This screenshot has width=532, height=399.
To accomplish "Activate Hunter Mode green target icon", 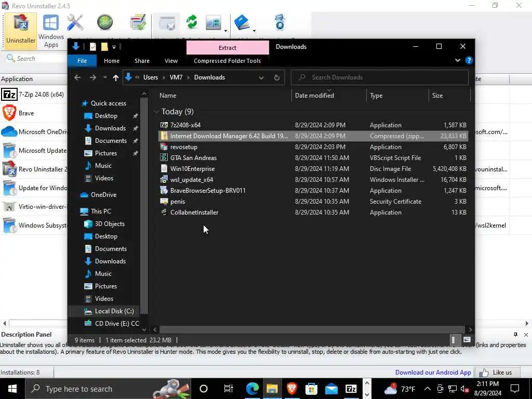I will [105, 22].
